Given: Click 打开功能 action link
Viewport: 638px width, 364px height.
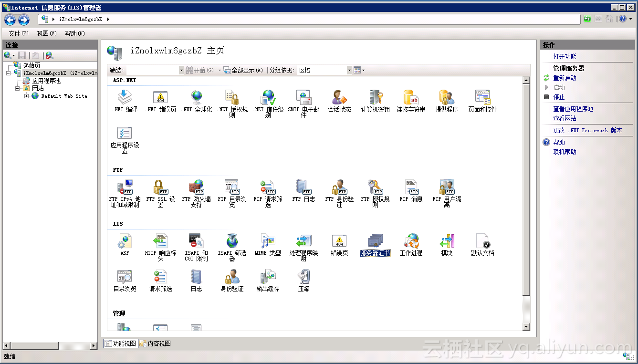Looking at the screenshot, I should point(565,56).
